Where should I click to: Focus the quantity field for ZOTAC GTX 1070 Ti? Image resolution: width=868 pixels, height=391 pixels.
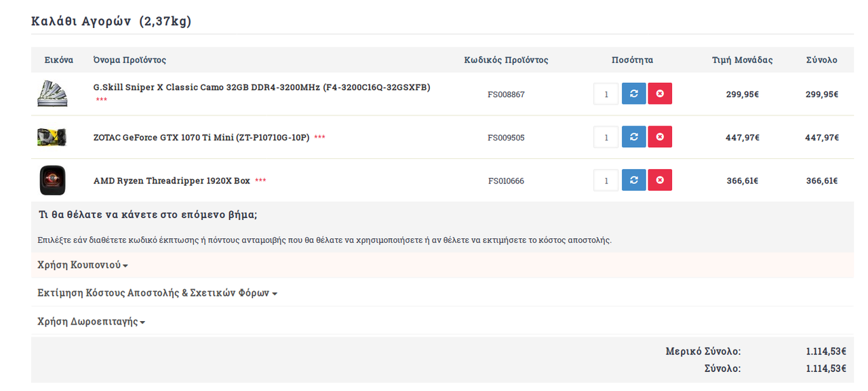606,137
